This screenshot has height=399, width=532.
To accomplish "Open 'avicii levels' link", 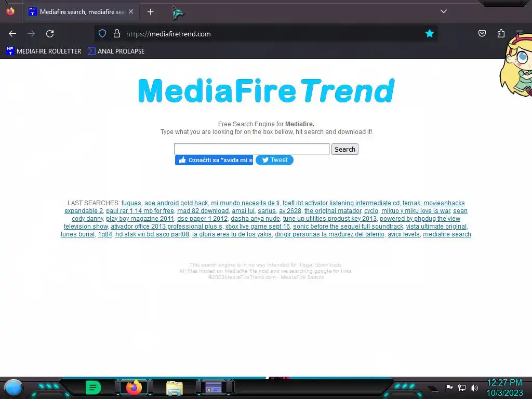I will (x=403, y=234).
